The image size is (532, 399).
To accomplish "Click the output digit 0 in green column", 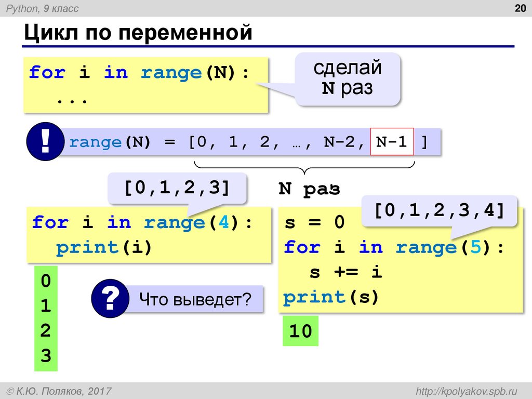I will [46, 281].
